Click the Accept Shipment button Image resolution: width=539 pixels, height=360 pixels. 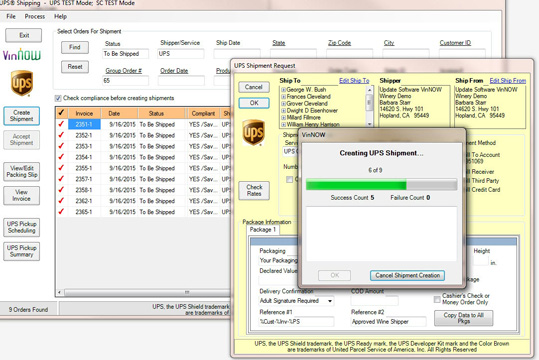point(21,140)
